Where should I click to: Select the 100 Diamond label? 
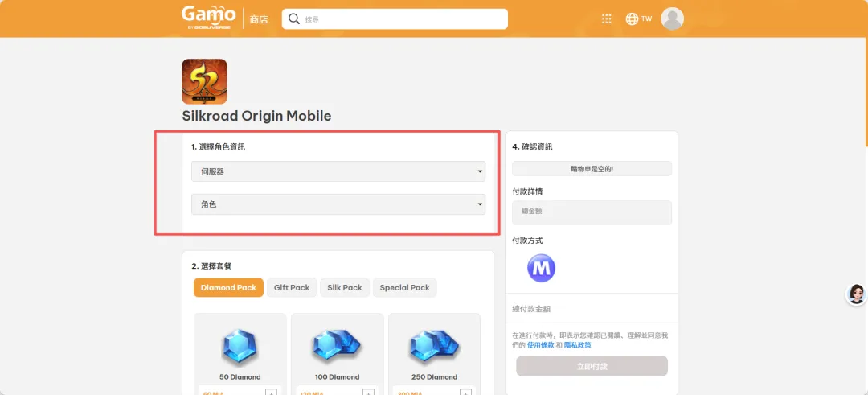(337, 377)
